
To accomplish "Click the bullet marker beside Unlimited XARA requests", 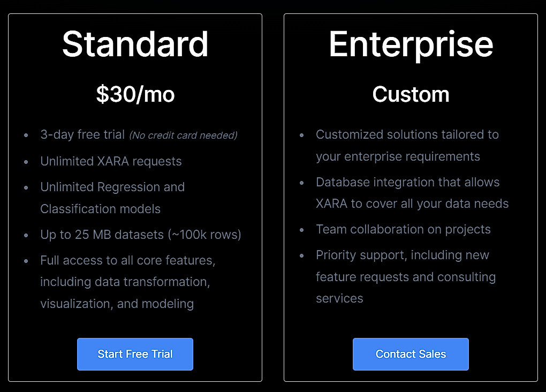I will click(26, 162).
